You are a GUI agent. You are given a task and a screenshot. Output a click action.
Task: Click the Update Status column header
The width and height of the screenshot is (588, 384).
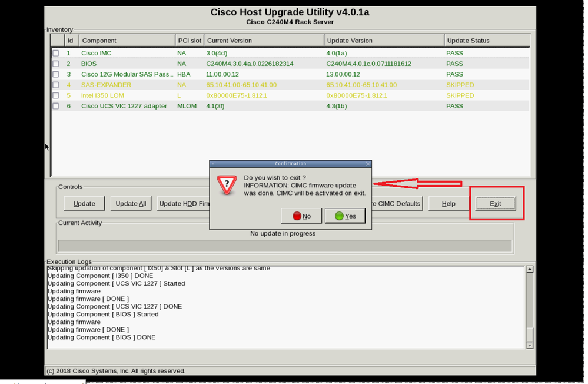pyautogui.click(x=487, y=41)
